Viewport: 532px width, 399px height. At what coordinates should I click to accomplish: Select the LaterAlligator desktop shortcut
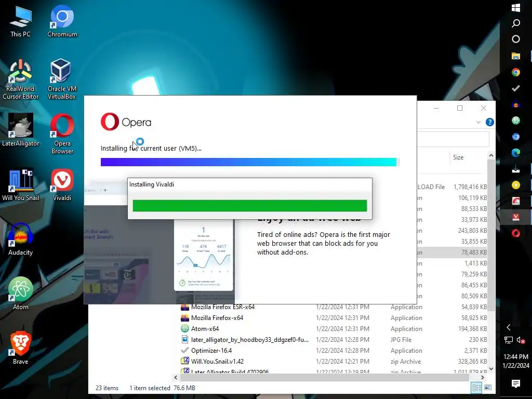tap(20, 130)
